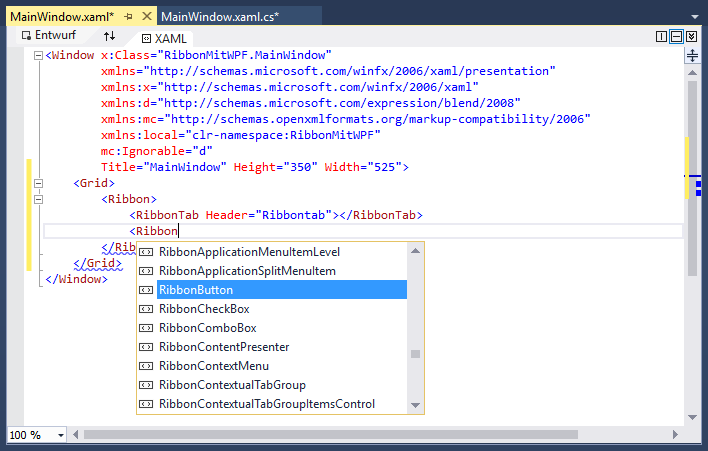Click the element icon beside RibbonApplicationSplitMenuItem
This screenshot has width=708, height=451.
click(146, 271)
